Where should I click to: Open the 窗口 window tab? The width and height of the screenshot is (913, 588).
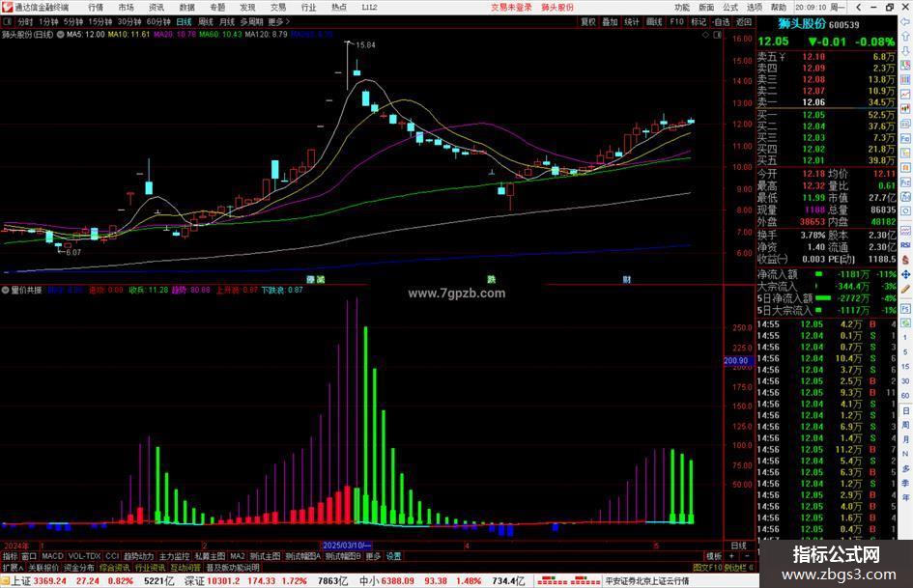click(29, 556)
